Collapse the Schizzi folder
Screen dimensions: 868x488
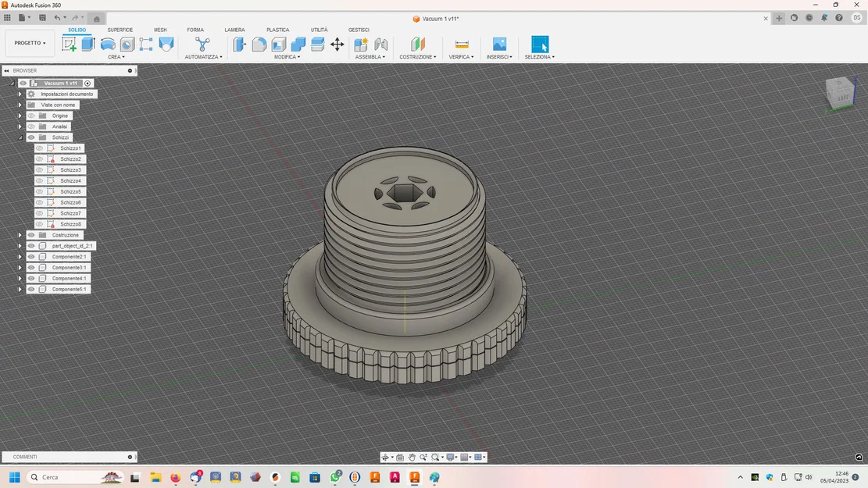click(x=20, y=137)
